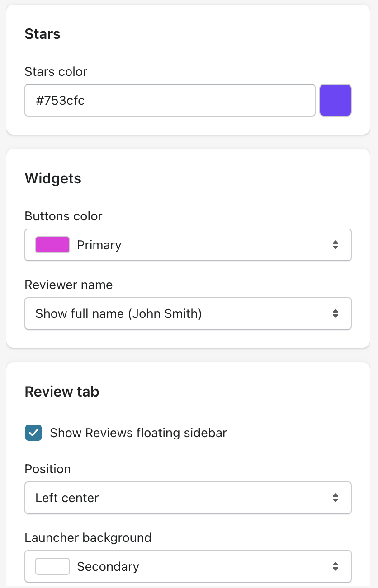This screenshot has height=588, width=378.
Task: Click the Stars color hex input field
Action: [170, 100]
